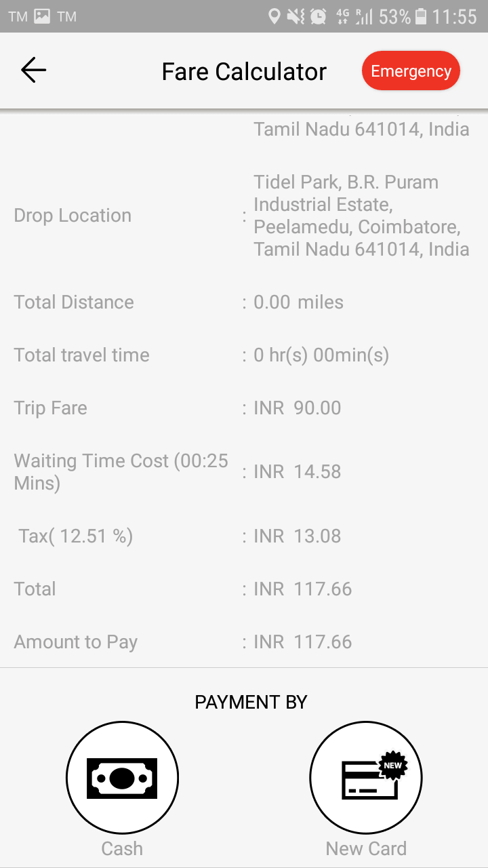Tap the red Emergency button

point(411,71)
